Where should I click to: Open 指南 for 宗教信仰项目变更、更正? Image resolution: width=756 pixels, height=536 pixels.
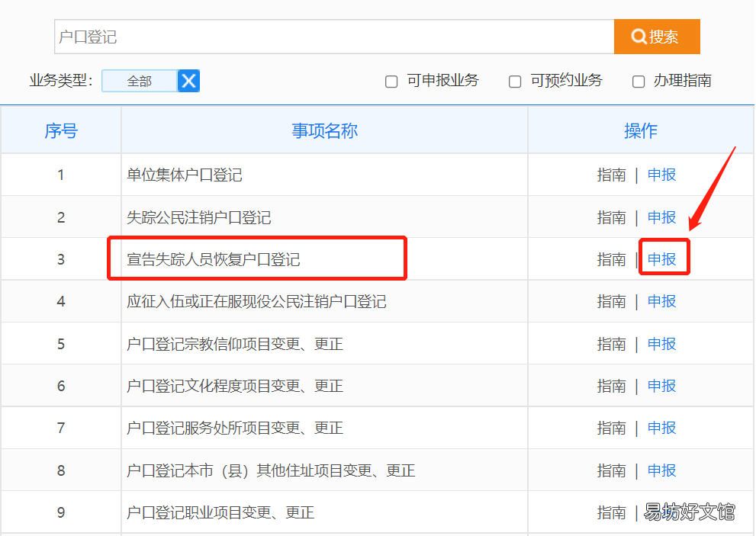click(x=611, y=344)
